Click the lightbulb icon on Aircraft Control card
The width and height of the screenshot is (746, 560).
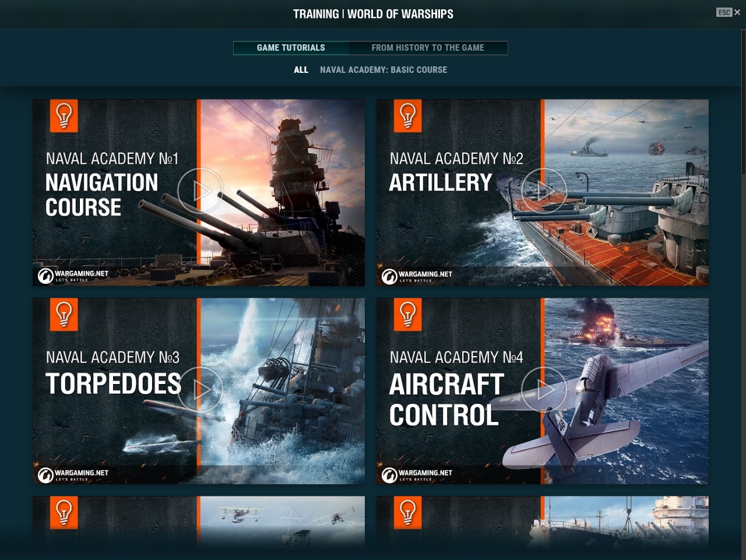click(408, 314)
